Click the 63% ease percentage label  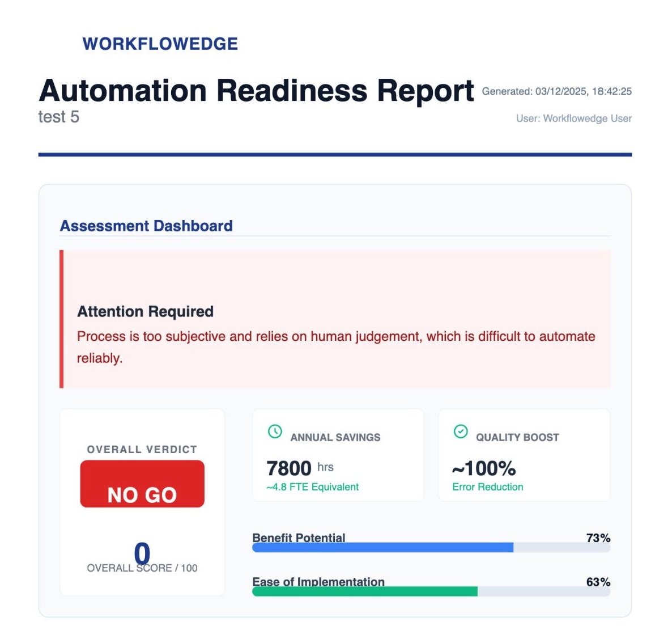(x=598, y=582)
